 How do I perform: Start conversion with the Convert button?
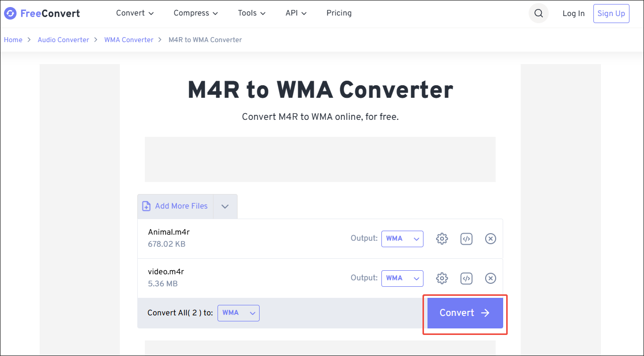click(x=465, y=313)
